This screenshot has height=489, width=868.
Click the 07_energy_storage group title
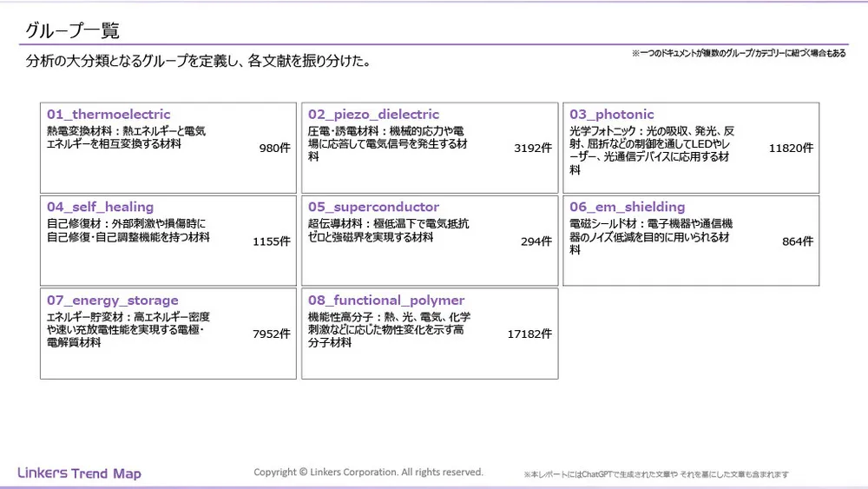click(x=112, y=301)
